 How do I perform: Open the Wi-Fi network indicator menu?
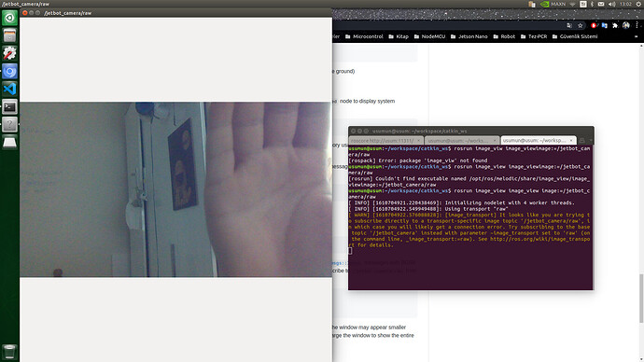[572, 4]
